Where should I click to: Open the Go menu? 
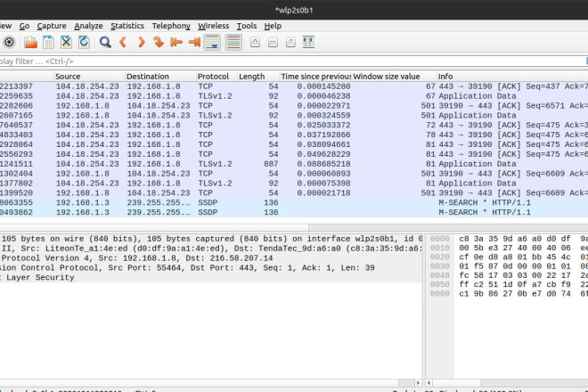coord(24,26)
